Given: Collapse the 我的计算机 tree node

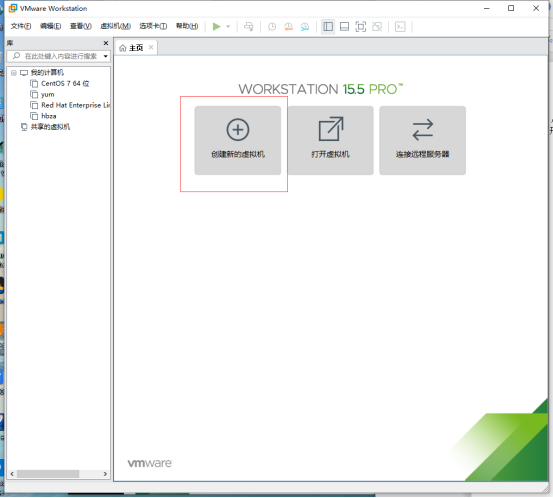Looking at the screenshot, I should click(x=14, y=73).
